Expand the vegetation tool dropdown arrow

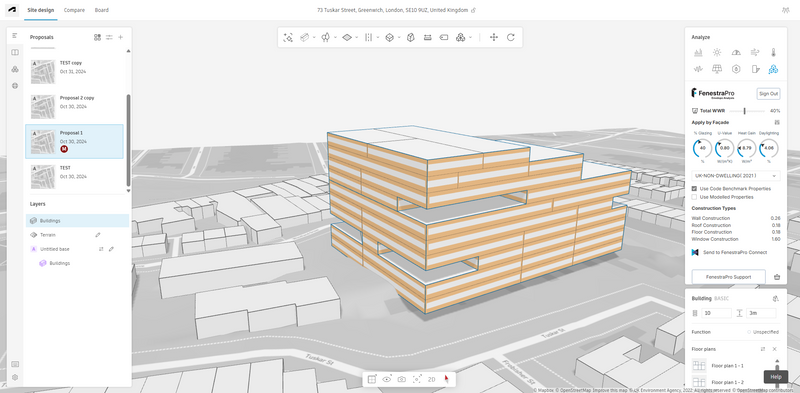click(335, 37)
